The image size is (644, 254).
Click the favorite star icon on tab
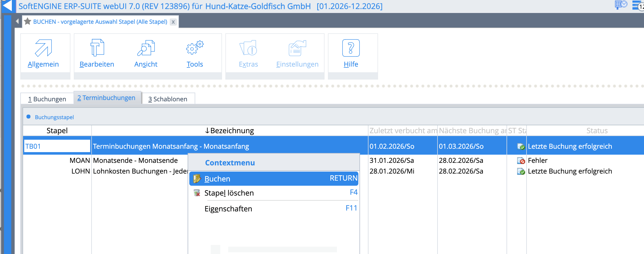(x=28, y=21)
